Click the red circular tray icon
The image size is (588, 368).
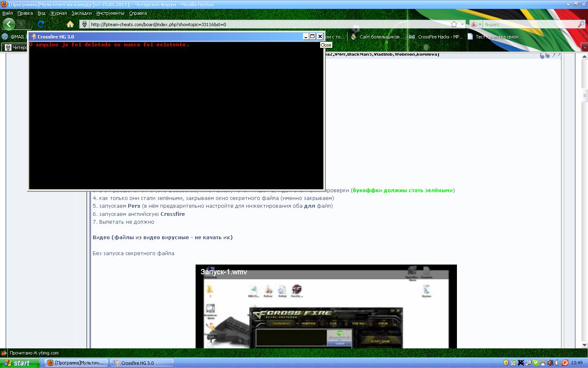coord(565,363)
